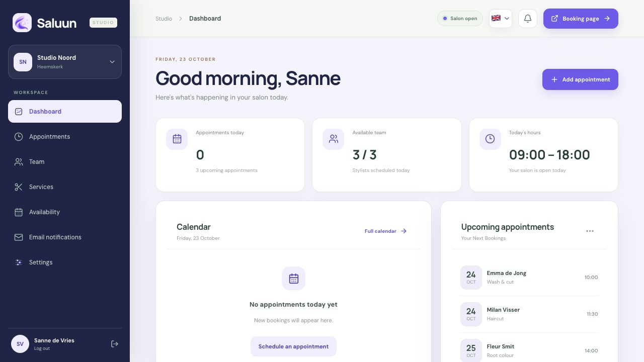Select Email notifications in the sidebar
Screen dimensions: 644x362
click(x=65, y=237)
